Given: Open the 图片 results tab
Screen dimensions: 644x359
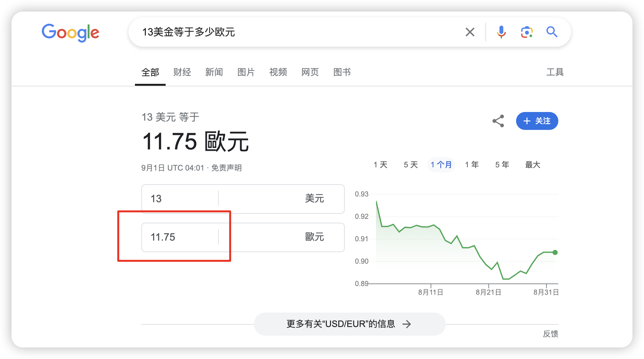Looking at the screenshot, I should pyautogui.click(x=246, y=72).
